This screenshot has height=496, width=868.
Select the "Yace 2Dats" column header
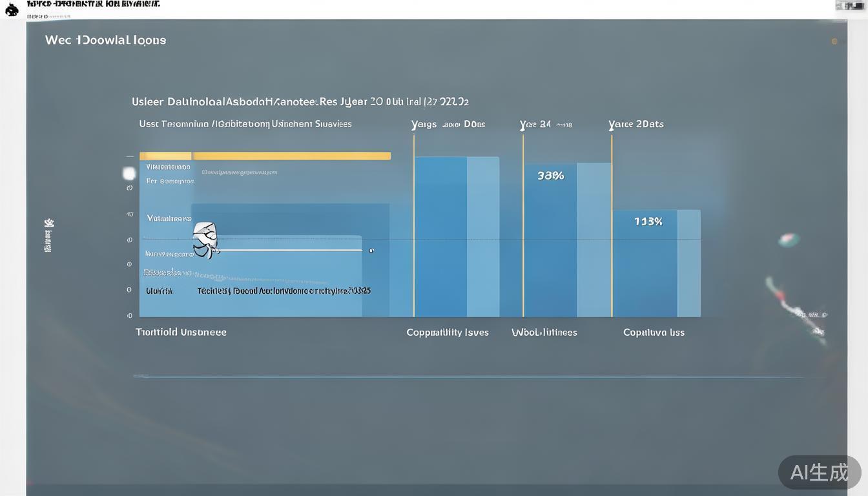(636, 124)
